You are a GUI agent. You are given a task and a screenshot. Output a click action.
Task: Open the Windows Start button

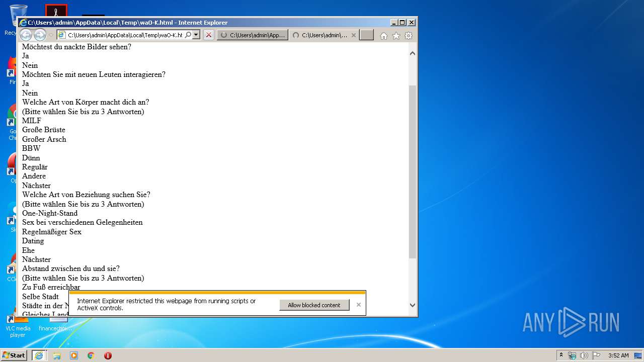click(x=14, y=355)
